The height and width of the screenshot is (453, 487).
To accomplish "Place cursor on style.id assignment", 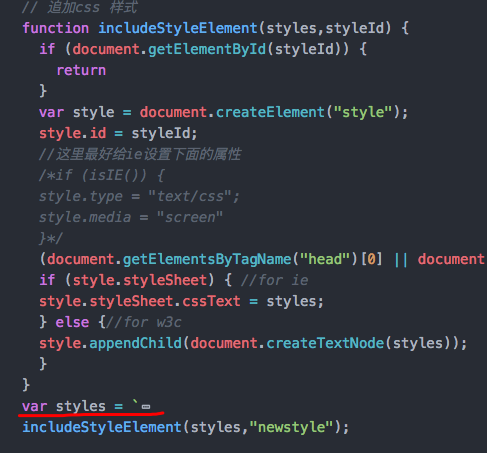I will pos(118,133).
